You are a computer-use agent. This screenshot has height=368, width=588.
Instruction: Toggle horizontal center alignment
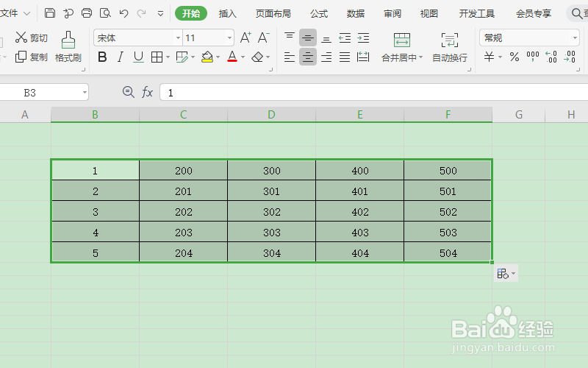pos(308,57)
